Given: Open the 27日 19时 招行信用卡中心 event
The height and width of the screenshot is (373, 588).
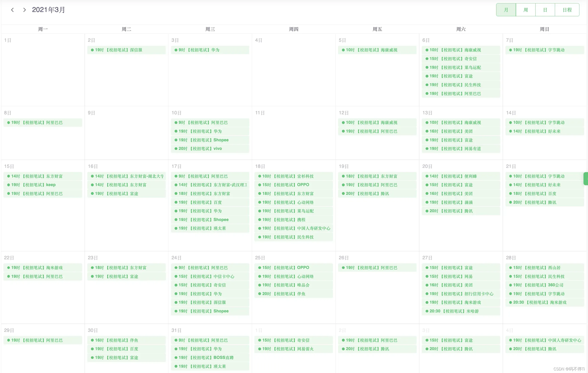Looking at the screenshot, I should [461, 294].
